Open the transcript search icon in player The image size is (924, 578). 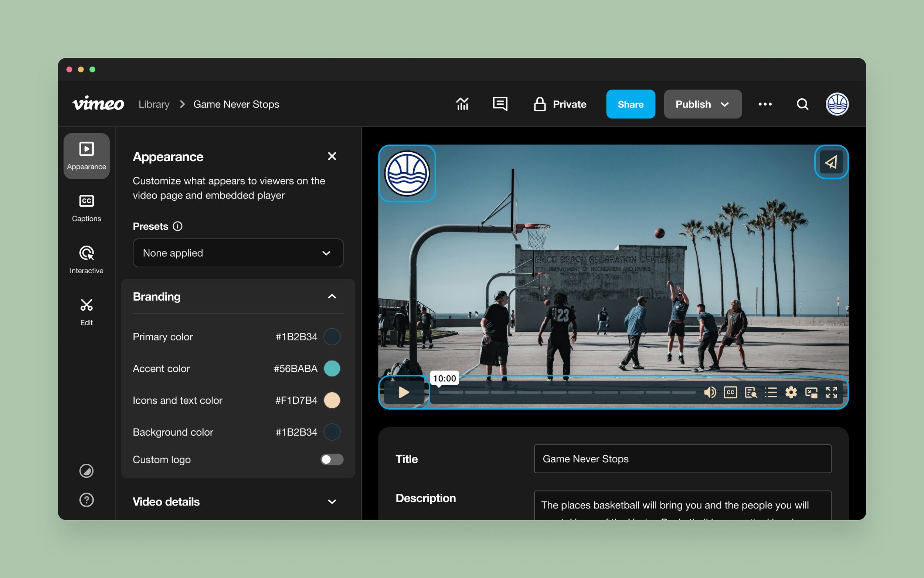click(x=751, y=392)
